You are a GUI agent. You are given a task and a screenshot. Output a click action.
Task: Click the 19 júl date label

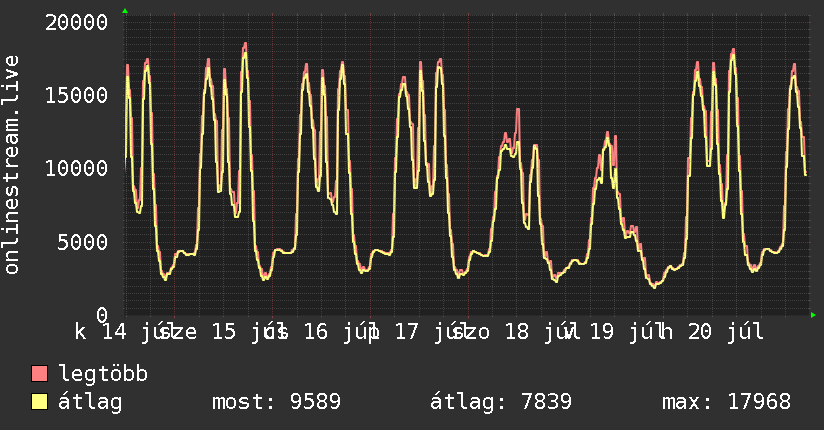(626, 332)
